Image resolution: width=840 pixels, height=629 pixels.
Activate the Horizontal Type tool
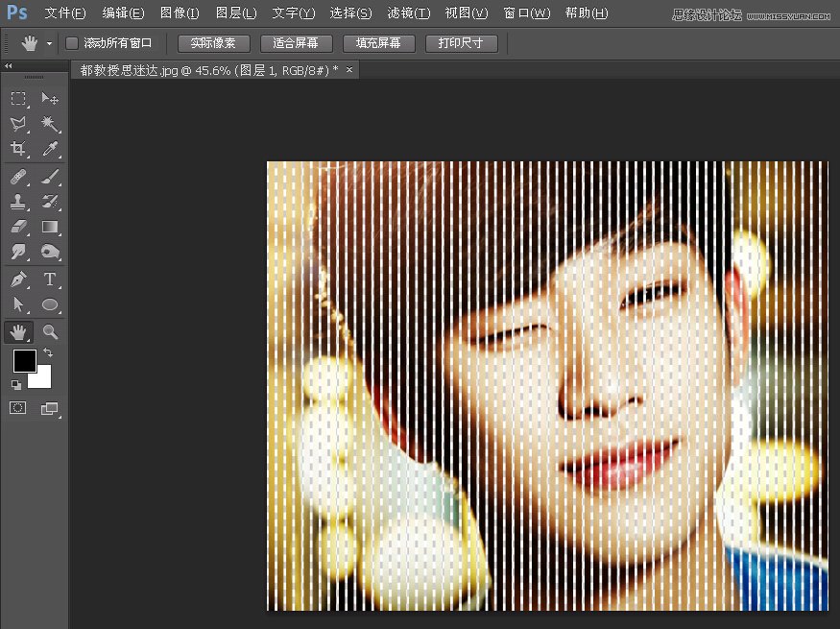(x=50, y=278)
